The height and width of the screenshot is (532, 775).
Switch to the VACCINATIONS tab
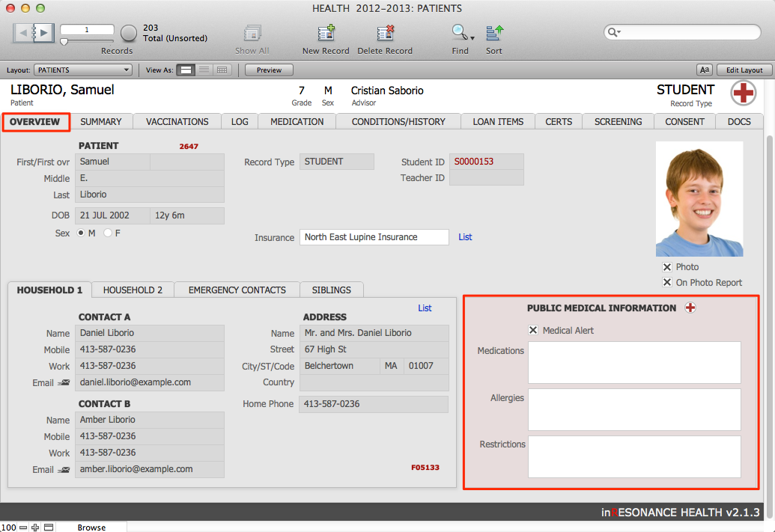click(x=177, y=122)
